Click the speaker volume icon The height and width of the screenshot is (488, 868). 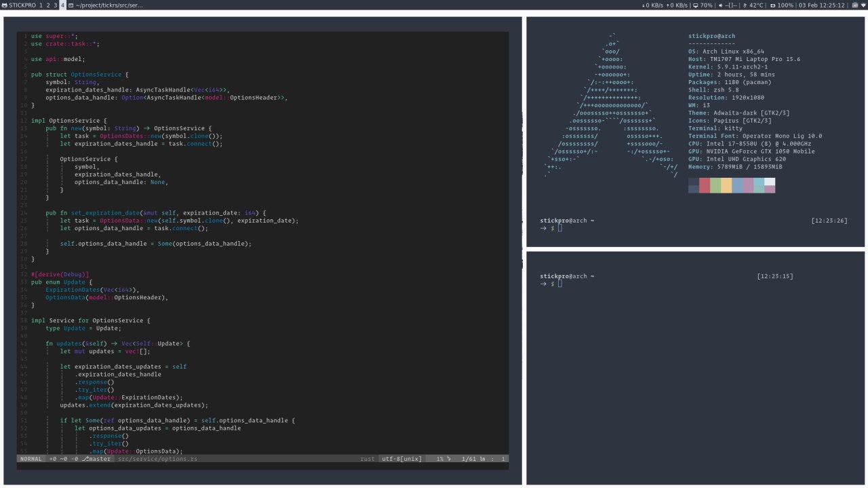tap(720, 5)
